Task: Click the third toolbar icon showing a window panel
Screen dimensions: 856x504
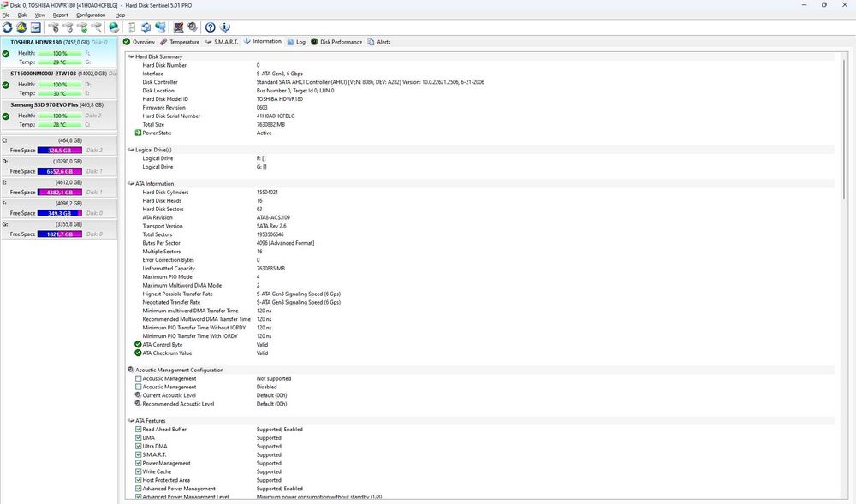Action: pos(35,27)
